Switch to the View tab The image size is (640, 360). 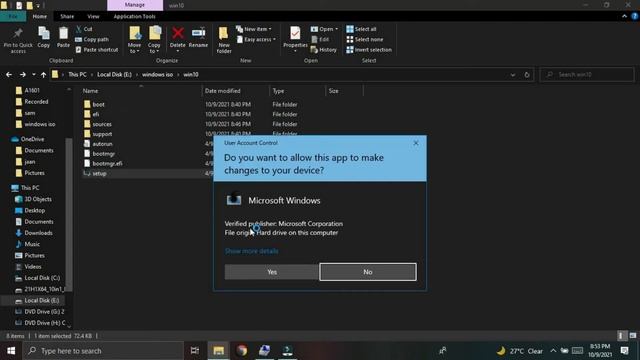point(93,16)
